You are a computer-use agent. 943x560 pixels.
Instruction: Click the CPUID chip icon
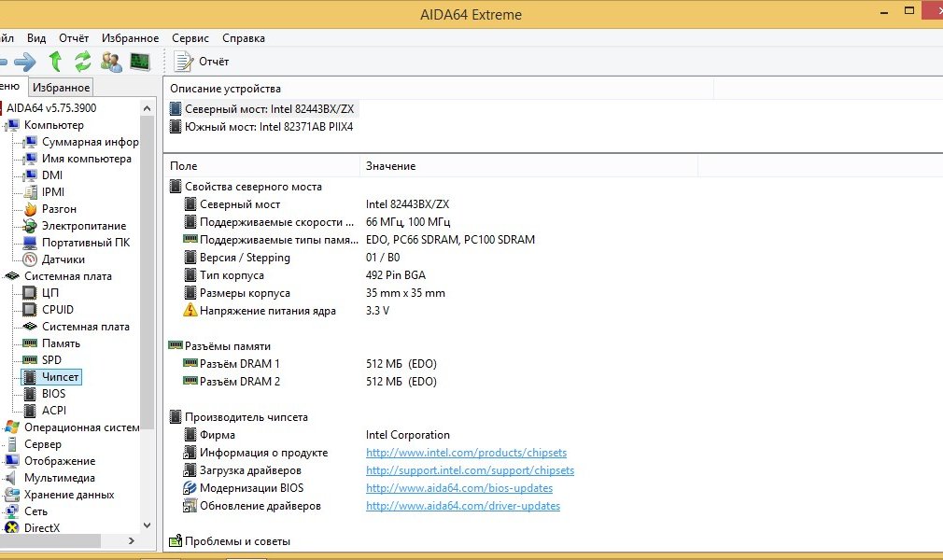click(x=30, y=310)
